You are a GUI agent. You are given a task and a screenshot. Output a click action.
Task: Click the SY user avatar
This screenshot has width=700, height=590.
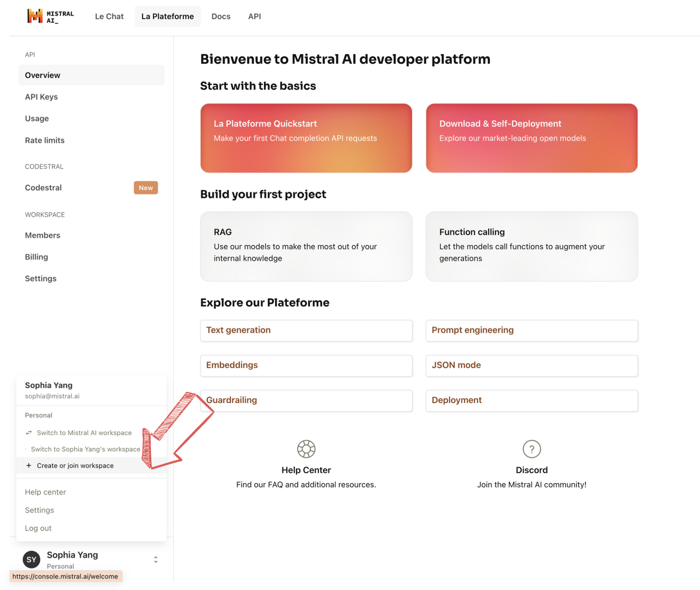tap(32, 559)
